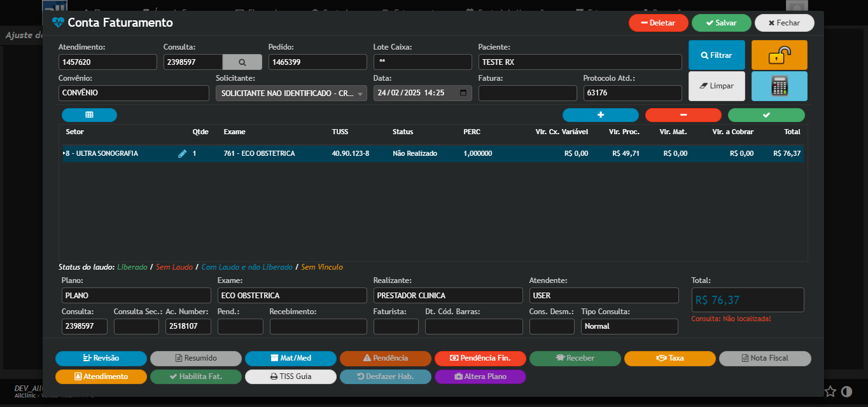Toggle contrast icon at bottom right
Viewport: 868px width, 407px height.
[x=846, y=391]
